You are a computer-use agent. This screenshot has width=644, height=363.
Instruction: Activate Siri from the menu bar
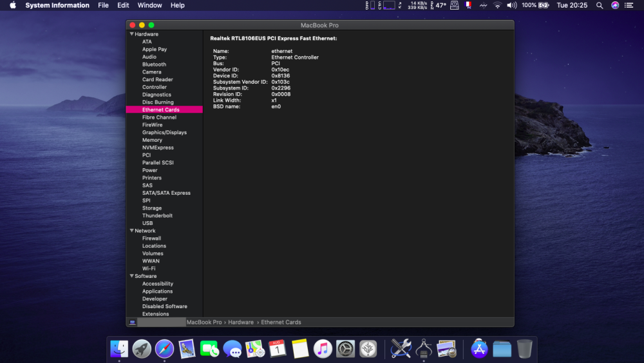click(x=615, y=5)
